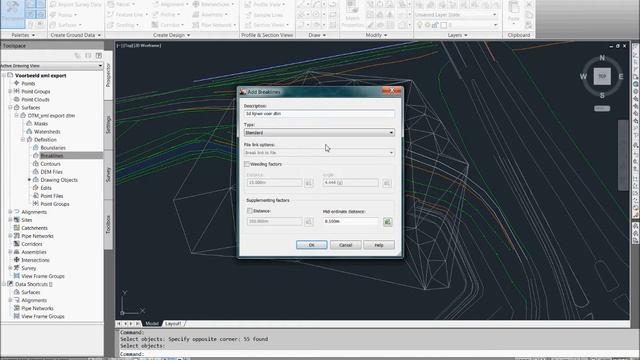Image resolution: width=640 pixels, height=360 pixels.
Task: Collapse the Surfaces tree node
Action: click(10, 107)
